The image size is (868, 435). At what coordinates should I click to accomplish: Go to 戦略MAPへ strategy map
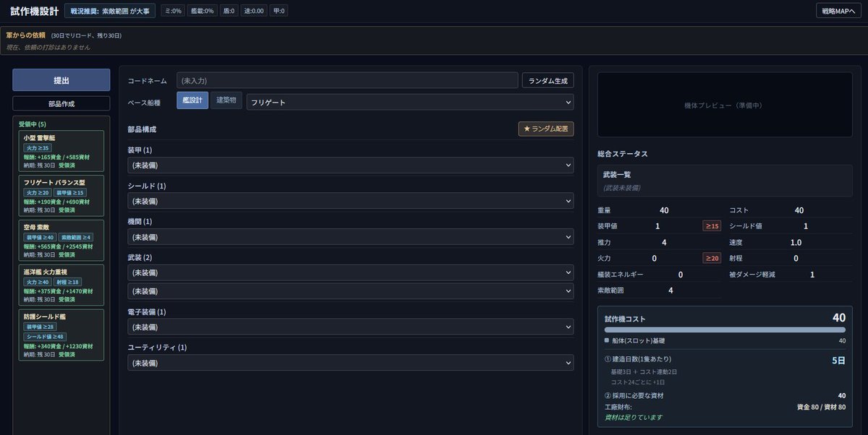pos(838,11)
